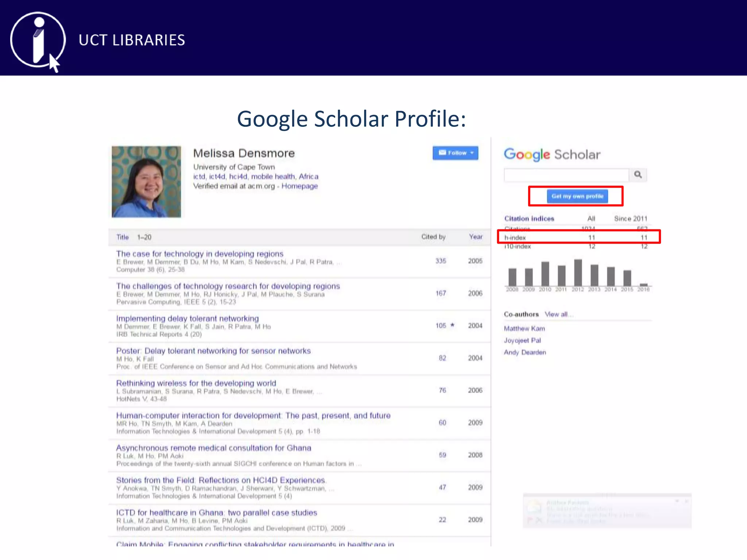This screenshot has height=560, width=747.
Task: View all co-authors link
Action: pos(556,314)
